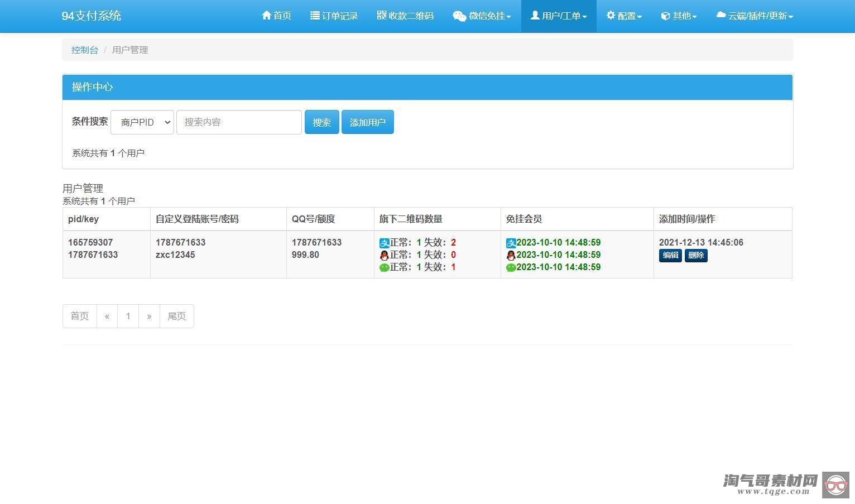Image resolution: width=855 pixels, height=504 pixels.
Task: Focus the 搜索内容 input field
Action: click(x=239, y=122)
